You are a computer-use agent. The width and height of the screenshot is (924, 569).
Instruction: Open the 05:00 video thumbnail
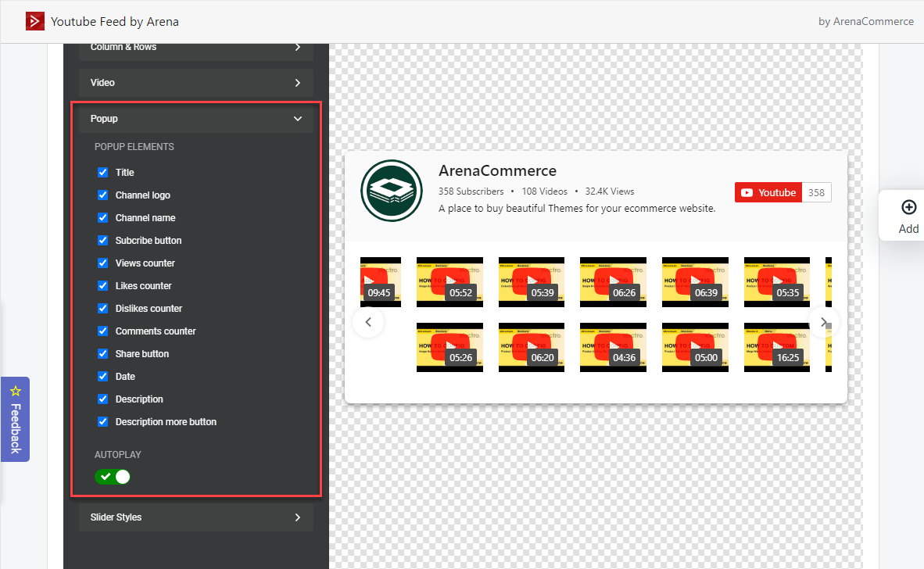coord(696,348)
